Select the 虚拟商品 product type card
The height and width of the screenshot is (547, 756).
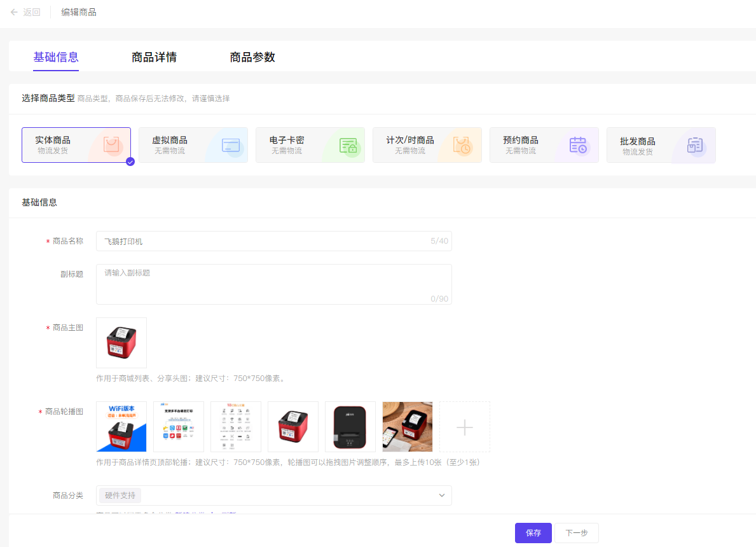click(193, 145)
